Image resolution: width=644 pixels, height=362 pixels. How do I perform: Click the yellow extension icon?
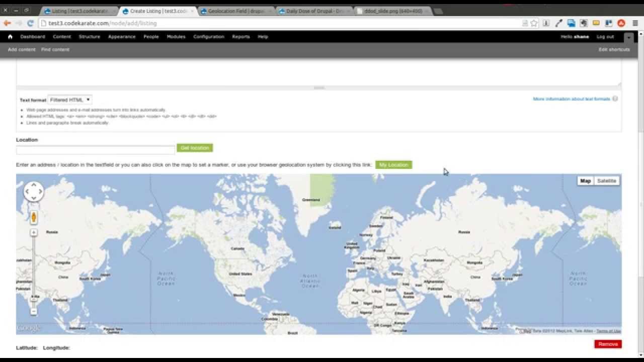tap(596, 23)
